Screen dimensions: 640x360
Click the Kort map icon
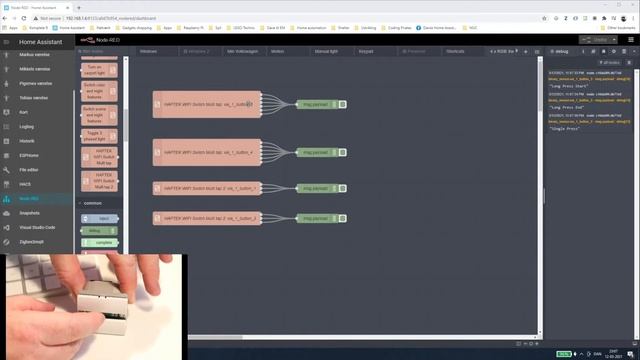click(x=6, y=112)
